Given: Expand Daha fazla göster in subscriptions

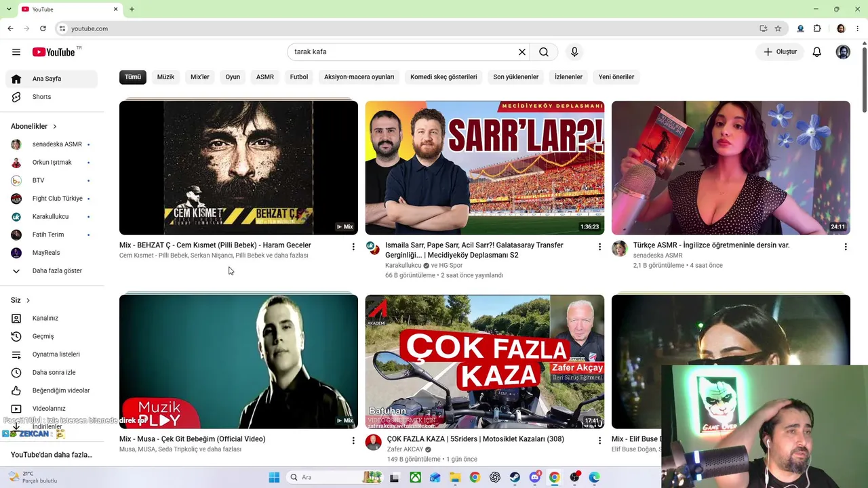Looking at the screenshot, I should [52, 271].
